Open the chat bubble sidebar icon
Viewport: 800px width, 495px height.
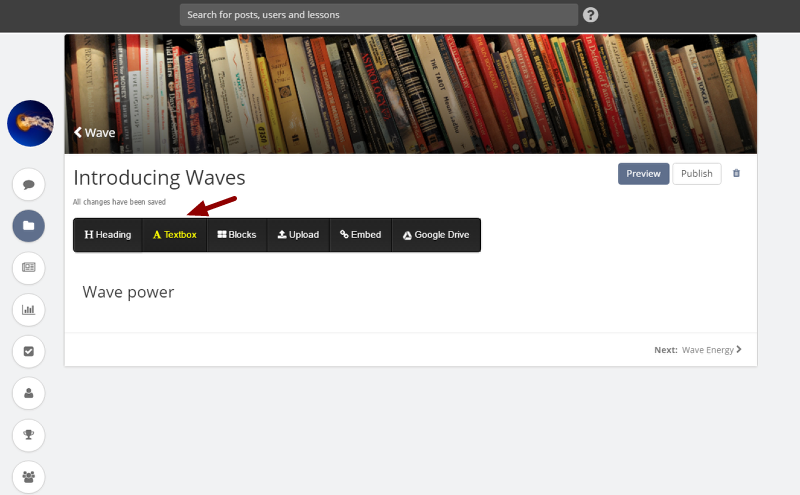click(29, 184)
